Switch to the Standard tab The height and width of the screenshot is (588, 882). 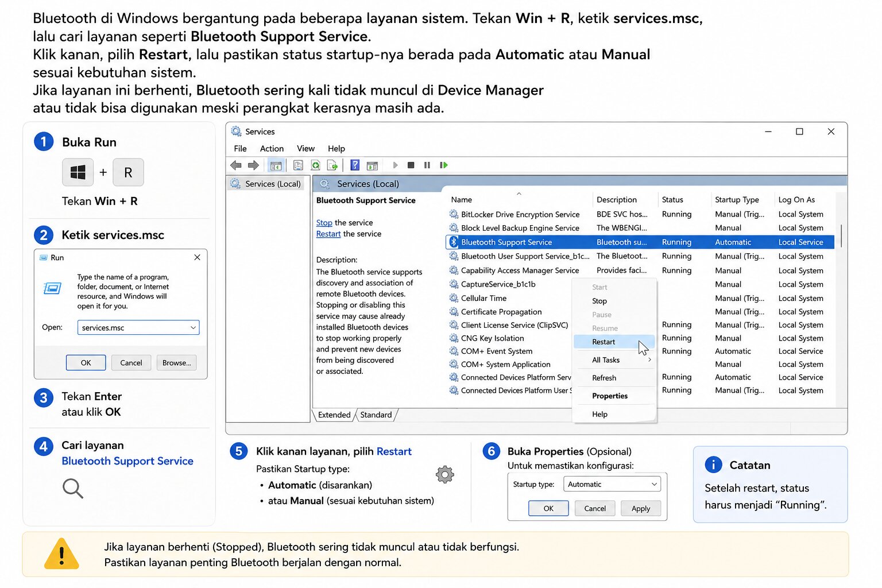click(376, 415)
